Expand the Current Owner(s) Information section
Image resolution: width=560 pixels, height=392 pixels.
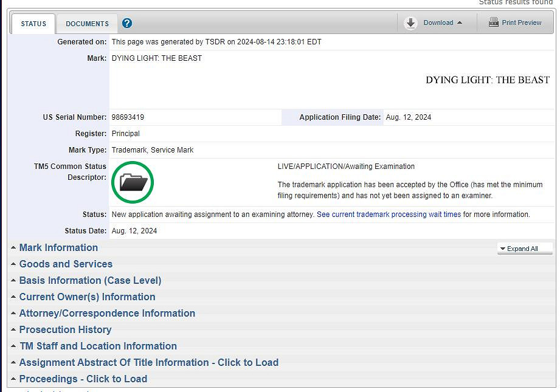tap(87, 297)
